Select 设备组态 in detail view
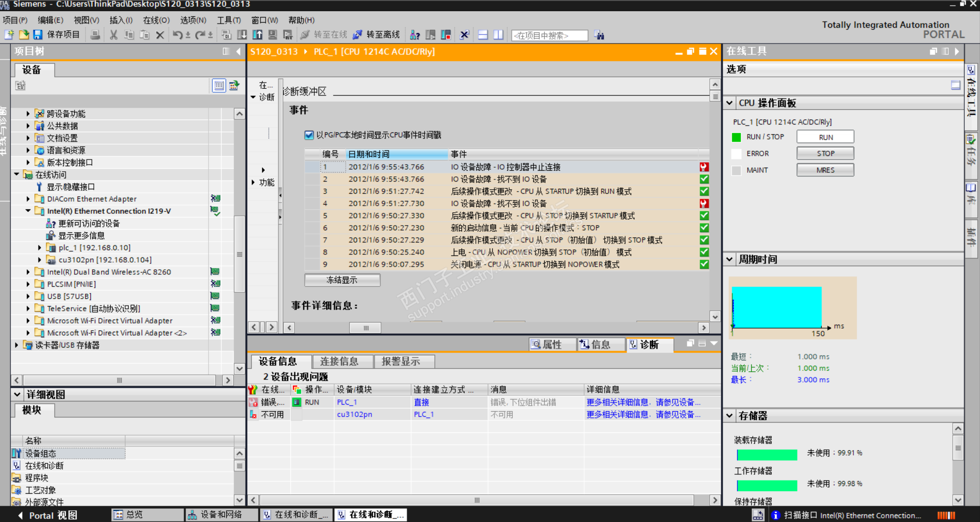Image resolution: width=980 pixels, height=522 pixels. [68, 453]
